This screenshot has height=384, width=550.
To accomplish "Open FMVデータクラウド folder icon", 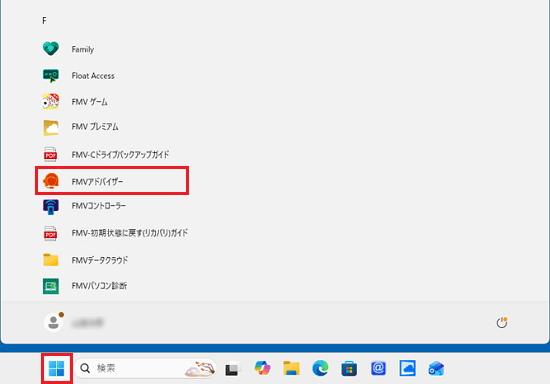I will pos(51,260).
